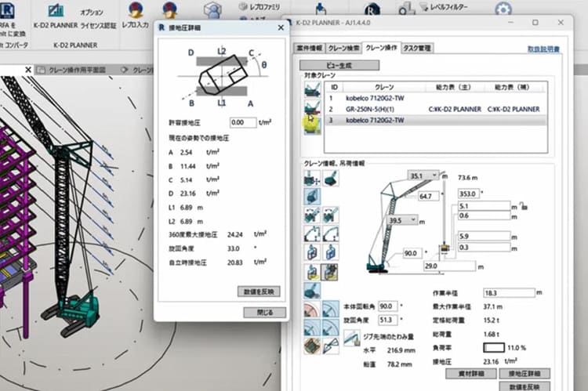This screenshot has width=588, height=391.
Task: Click the 閉じる button in ground pressure dialog
Action: point(264,312)
